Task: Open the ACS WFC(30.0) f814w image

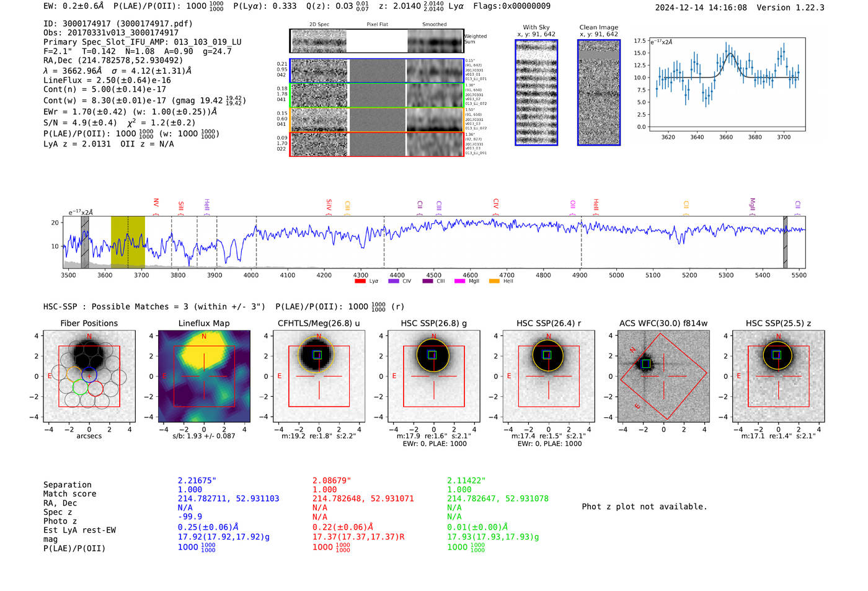Action: coord(663,376)
